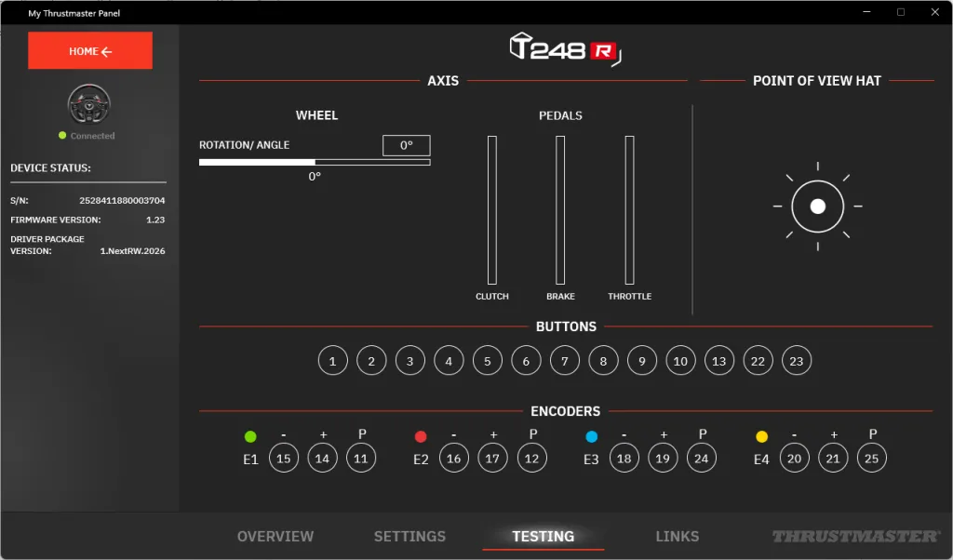This screenshot has width=953, height=560.
Task: Click button indicator 23
Action: pyautogui.click(x=797, y=361)
